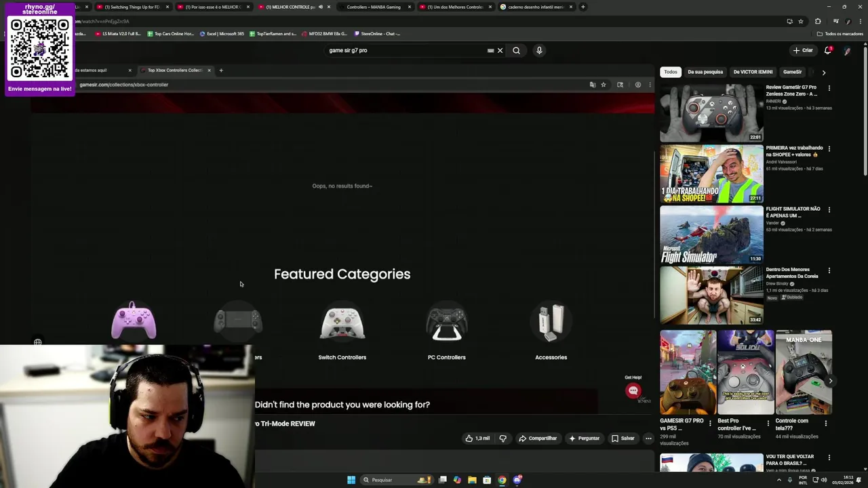Open options menu for FLIGHT SIMULATOR video
868x488 pixels.
pyautogui.click(x=829, y=209)
